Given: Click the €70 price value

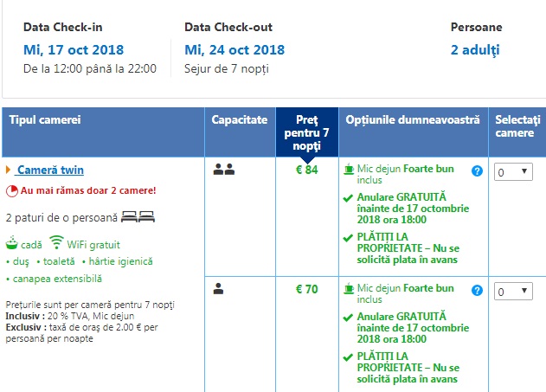Looking at the screenshot, I should pos(306,289).
